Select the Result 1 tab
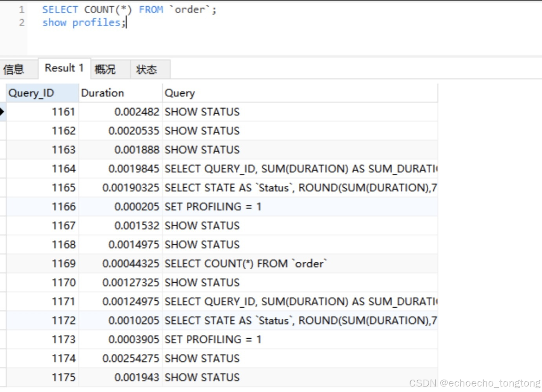542x392 pixels. click(63, 67)
